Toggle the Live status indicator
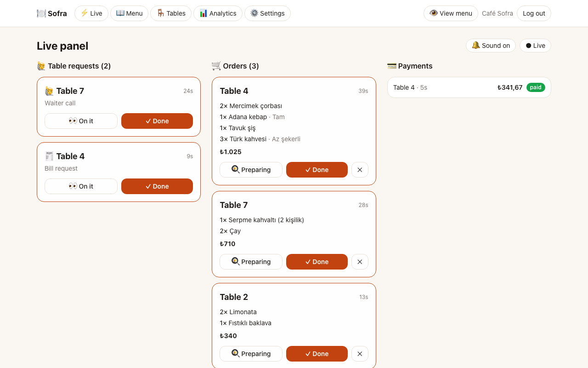588x368 pixels. click(x=535, y=46)
